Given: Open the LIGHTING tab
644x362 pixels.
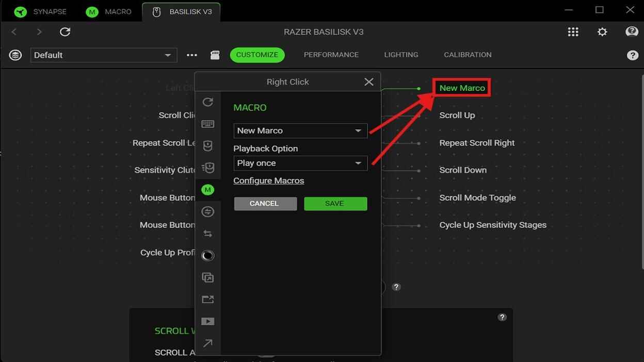Looking at the screenshot, I should tap(401, 55).
